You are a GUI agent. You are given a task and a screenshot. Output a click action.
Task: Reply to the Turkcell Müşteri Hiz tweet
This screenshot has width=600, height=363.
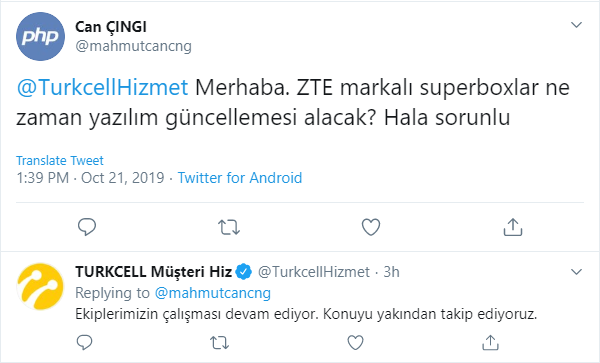pyautogui.click(x=84, y=342)
